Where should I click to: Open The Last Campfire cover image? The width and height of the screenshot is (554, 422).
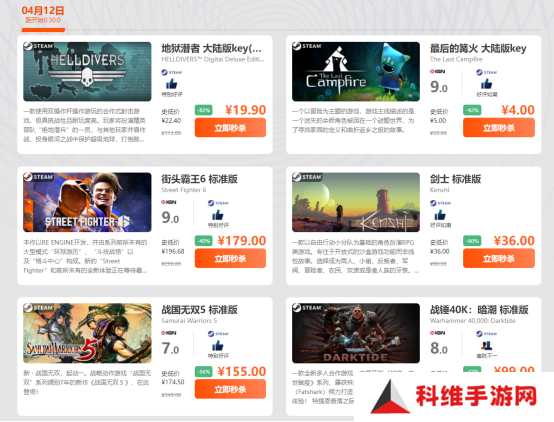coord(356,71)
